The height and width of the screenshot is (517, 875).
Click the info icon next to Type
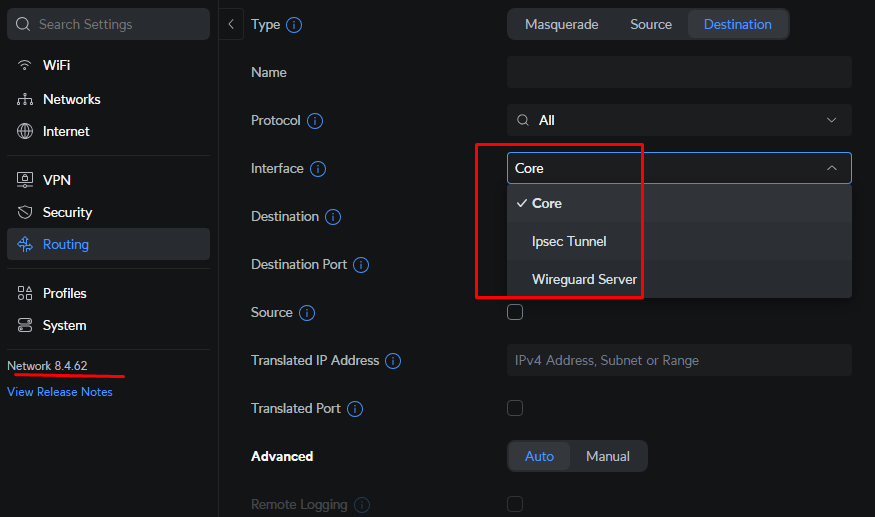click(294, 25)
